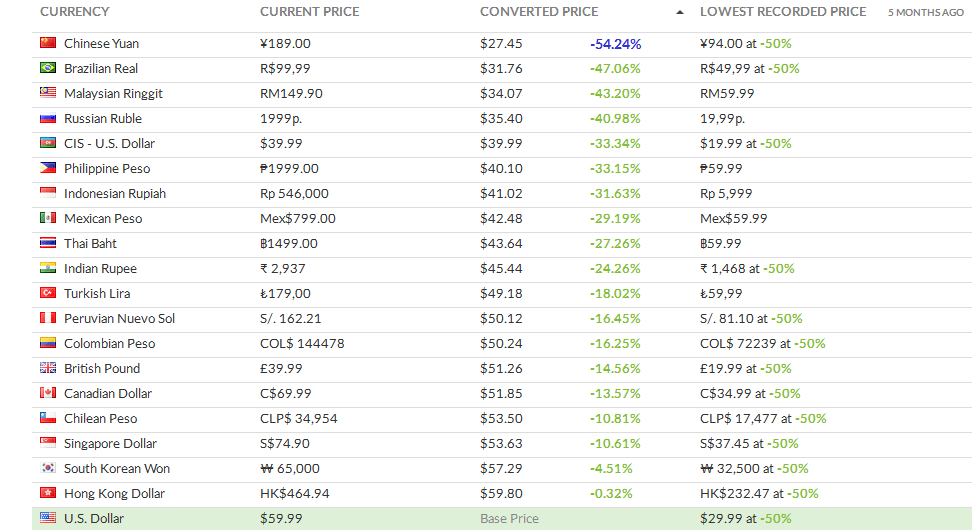
Task: Click the United States flag icon
Action: [x=48, y=517]
